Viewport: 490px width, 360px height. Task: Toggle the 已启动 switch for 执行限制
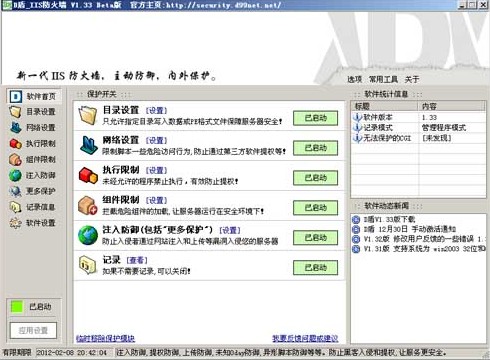click(x=315, y=178)
